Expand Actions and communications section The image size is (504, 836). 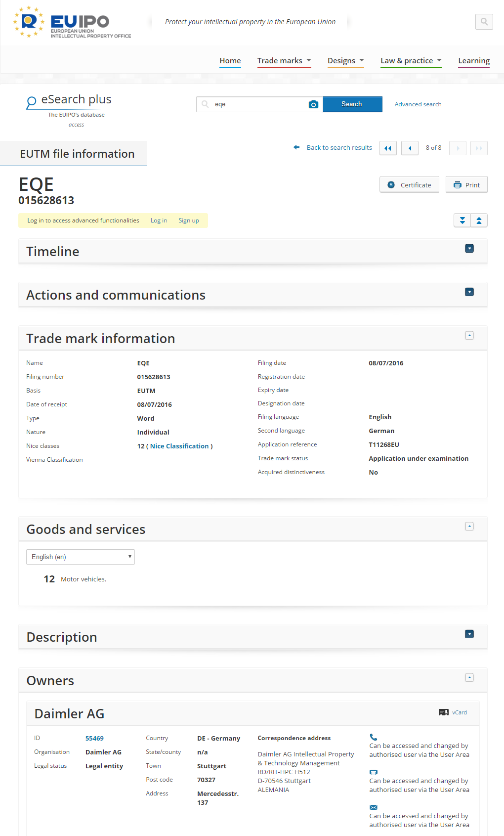(469, 292)
